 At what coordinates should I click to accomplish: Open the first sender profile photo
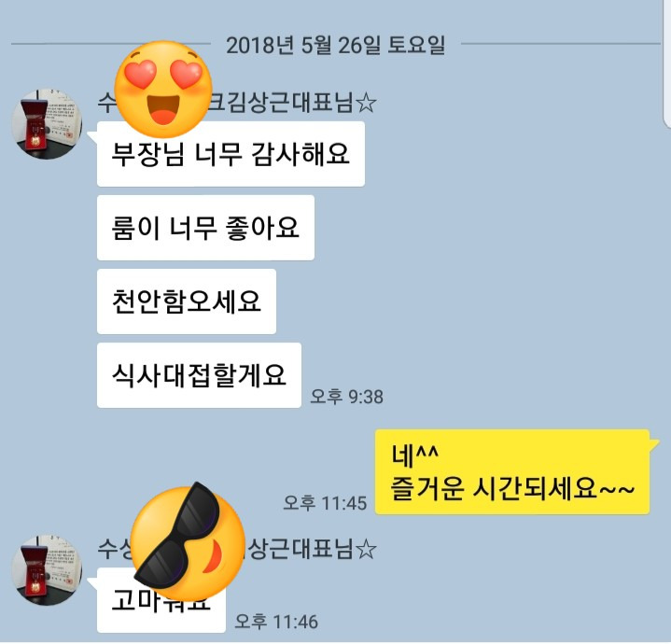point(47,124)
